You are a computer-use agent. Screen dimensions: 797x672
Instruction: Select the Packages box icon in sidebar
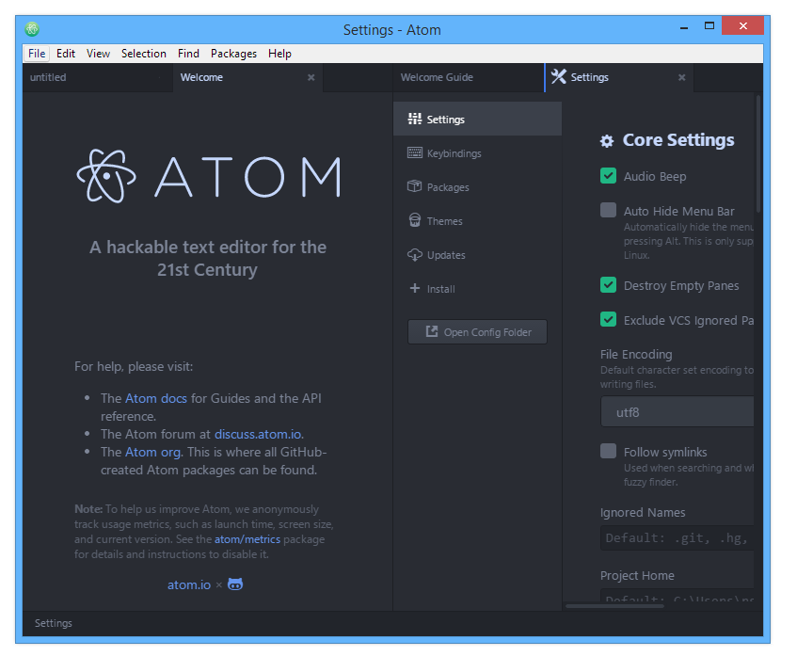414,186
